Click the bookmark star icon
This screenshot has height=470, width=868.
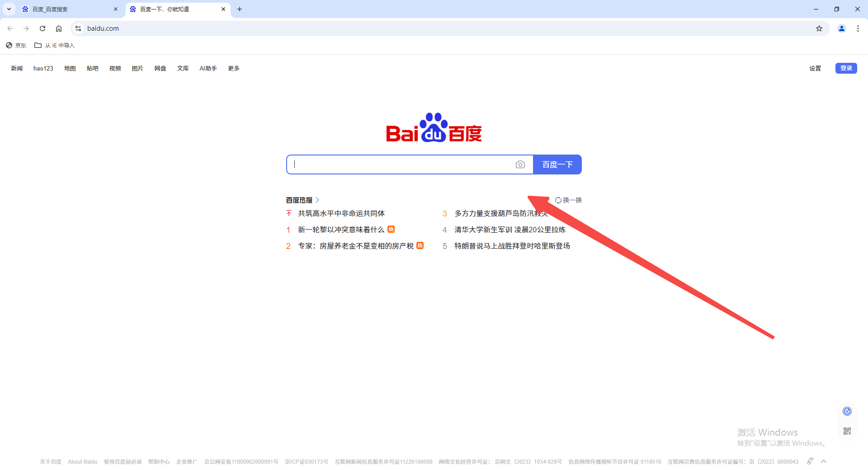[x=819, y=28]
